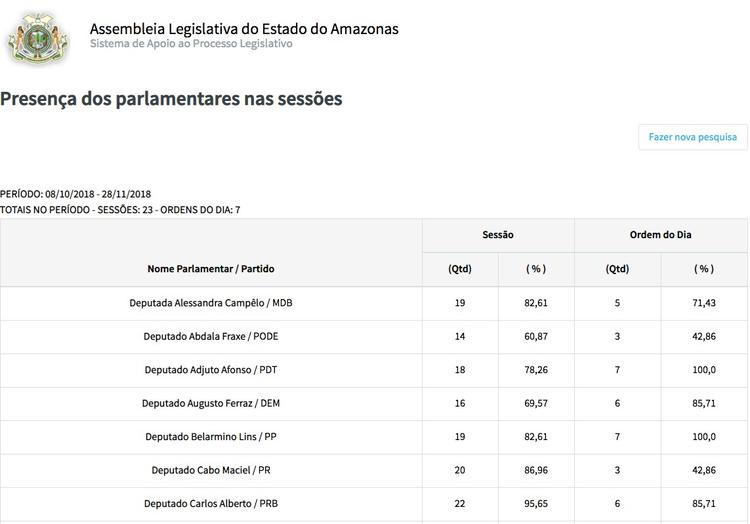Click the 95,65 session percentage for Carlos Alberto
Image resolution: width=750 pixels, height=524 pixels.
click(537, 504)
